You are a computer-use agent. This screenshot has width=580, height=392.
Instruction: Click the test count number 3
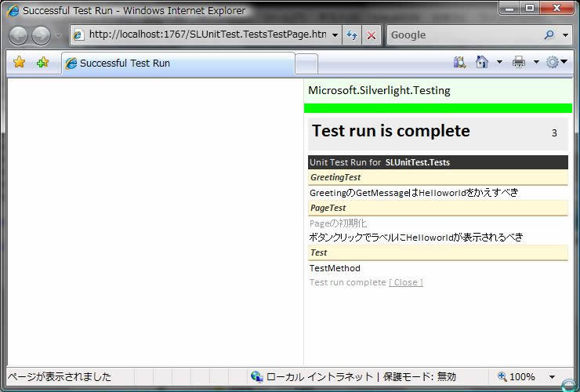pyautogui.click(x=554, y=133)
